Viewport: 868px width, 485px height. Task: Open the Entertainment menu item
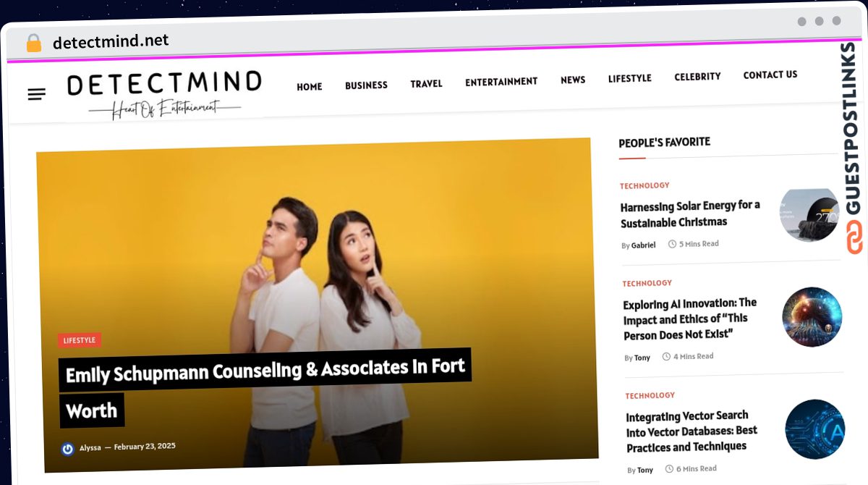(x=501, y=82)
